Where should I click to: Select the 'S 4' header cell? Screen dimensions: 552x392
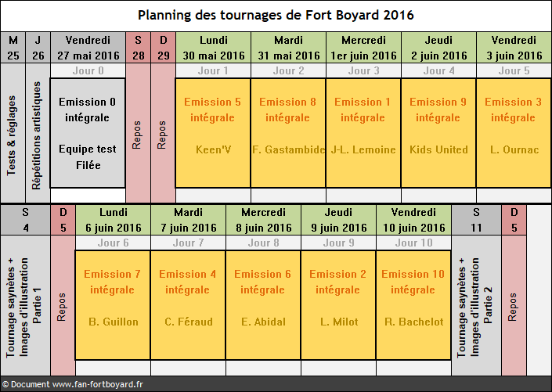tap(25, 220)
